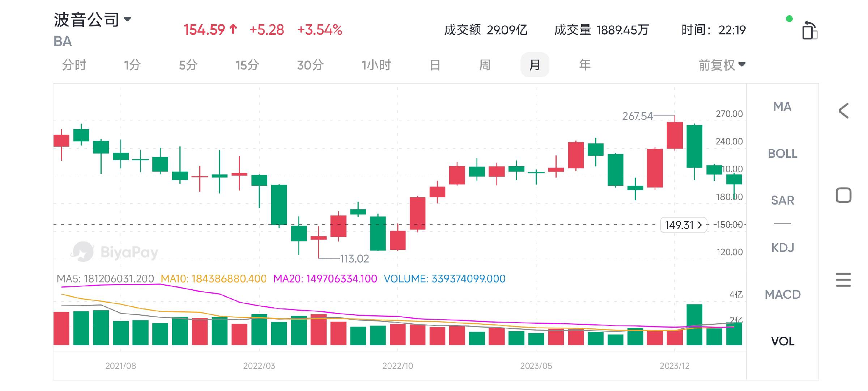Tap the +5.28 price change value

267,30
